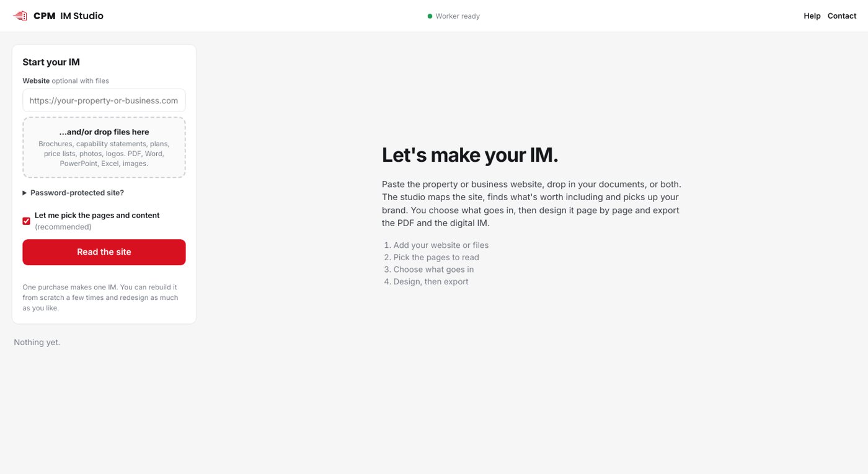
Task: Click the CPM IM Studio title
Action: click(68, 16)
